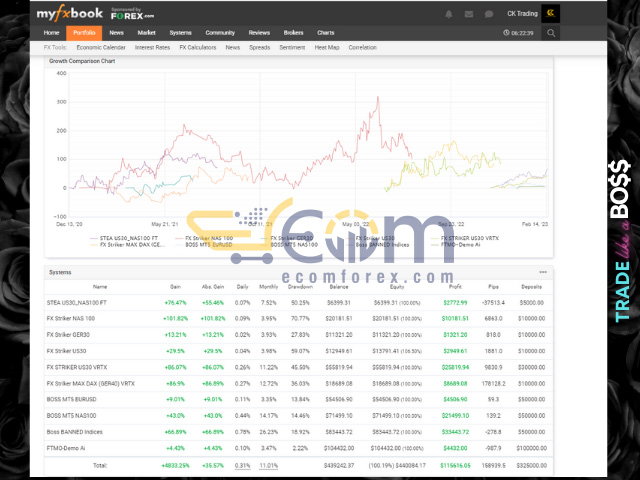Click the clock time indicator 06:22:39
The width and height of the screenshot is (640, 480).
(x=518, y=33)
